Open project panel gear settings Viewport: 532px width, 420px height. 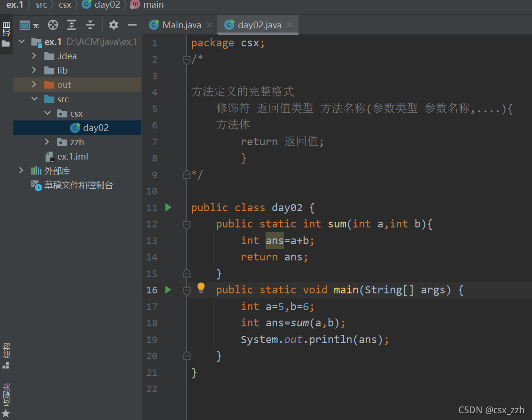(x=113, y=25)
